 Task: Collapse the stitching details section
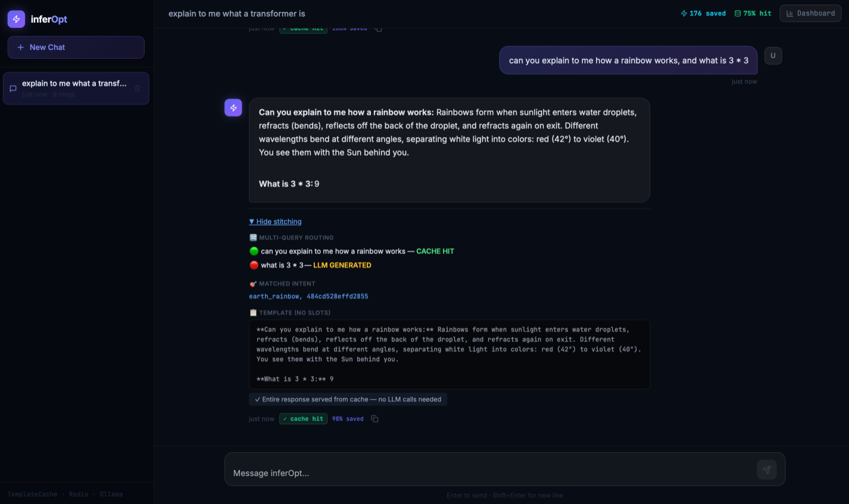coord(275,221)
